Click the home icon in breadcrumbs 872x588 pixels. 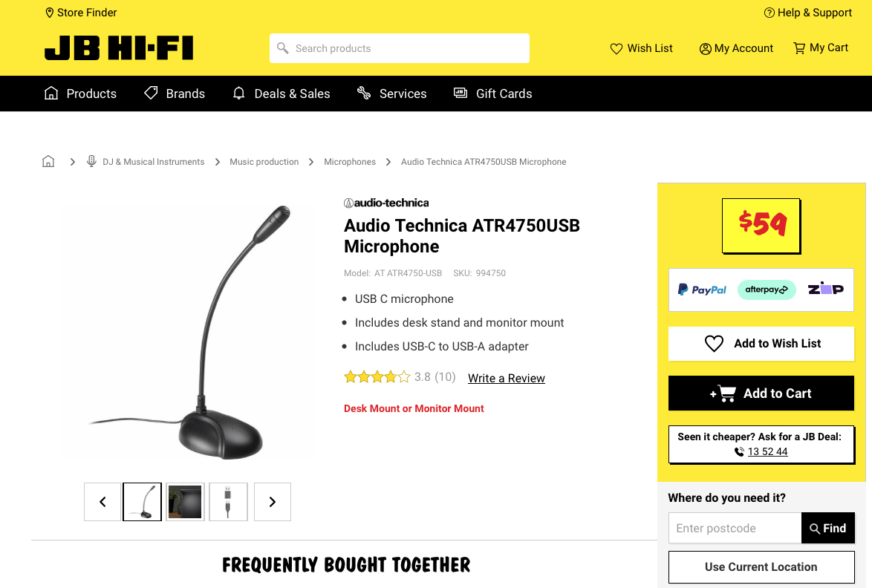point(48,162)
